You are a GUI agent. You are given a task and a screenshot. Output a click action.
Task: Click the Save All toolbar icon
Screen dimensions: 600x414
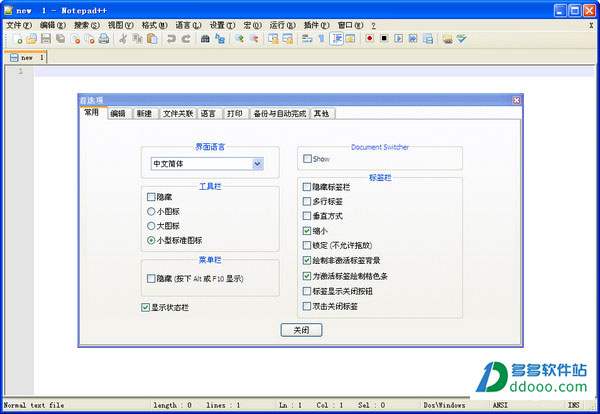click(x=60, y=39)
